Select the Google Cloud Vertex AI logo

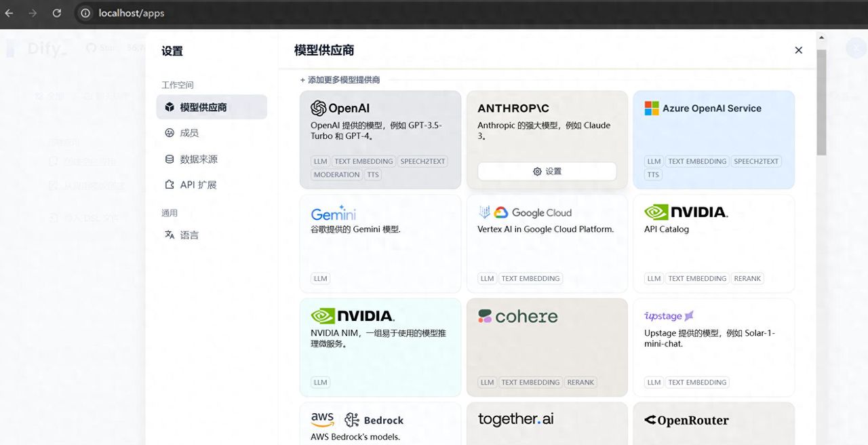(525, 213)
